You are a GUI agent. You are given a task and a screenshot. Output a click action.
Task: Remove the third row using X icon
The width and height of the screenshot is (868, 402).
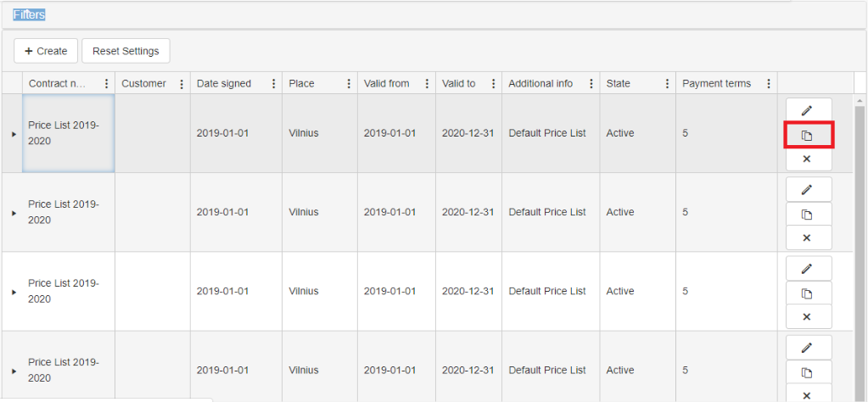pos(807,316)
